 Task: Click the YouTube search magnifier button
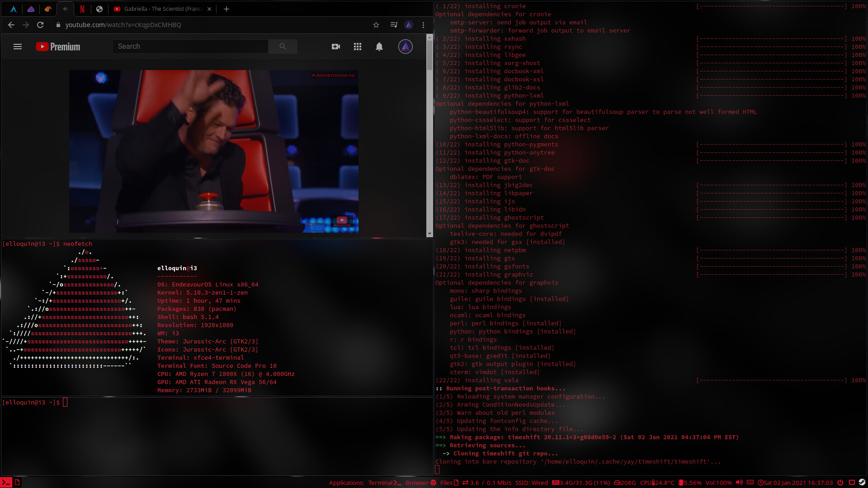(283, 47)
